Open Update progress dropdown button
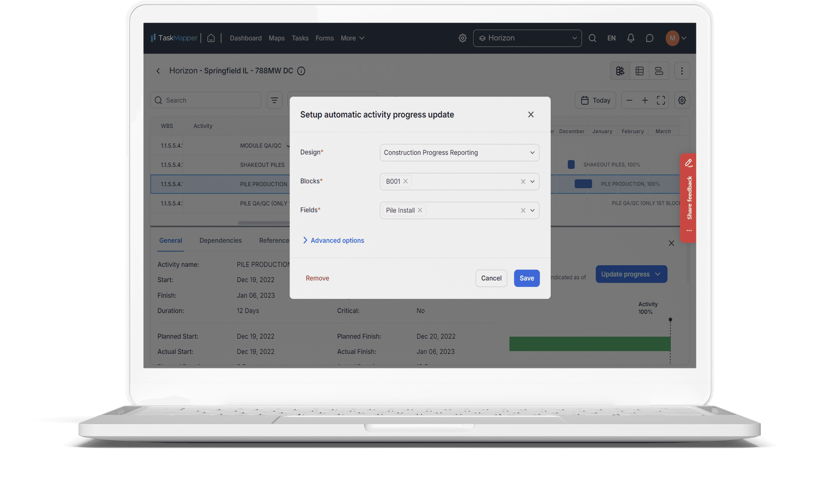Image resolution: width=828 pixels, height=504 pixels. point(631,274)
